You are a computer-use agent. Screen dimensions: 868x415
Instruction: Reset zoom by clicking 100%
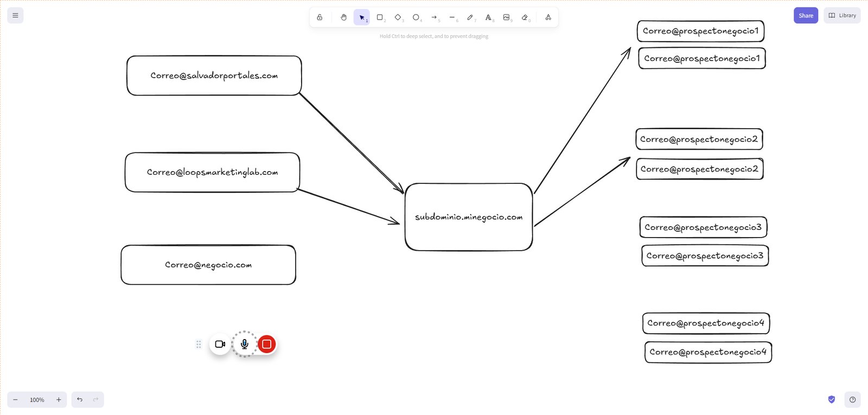tap(37, 400)
